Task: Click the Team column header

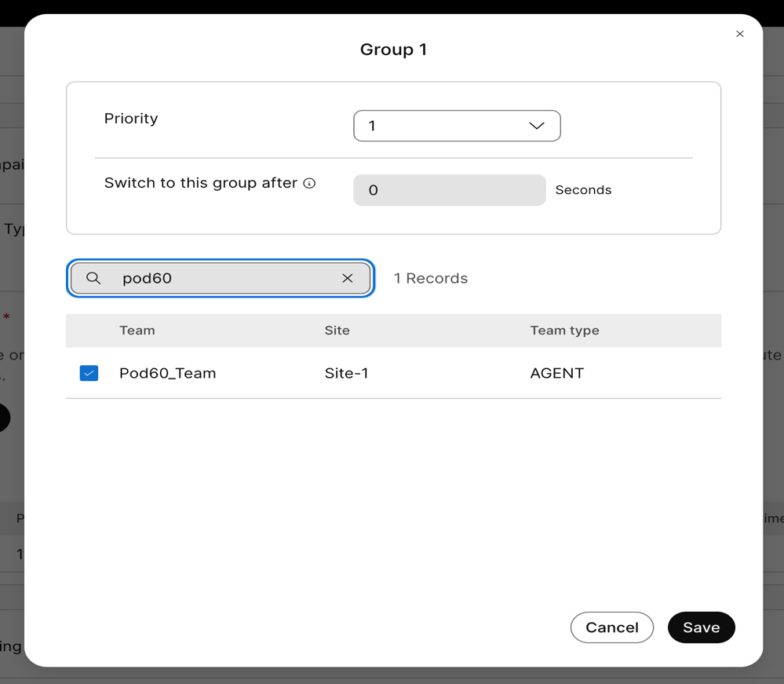Action: (137, 331)
